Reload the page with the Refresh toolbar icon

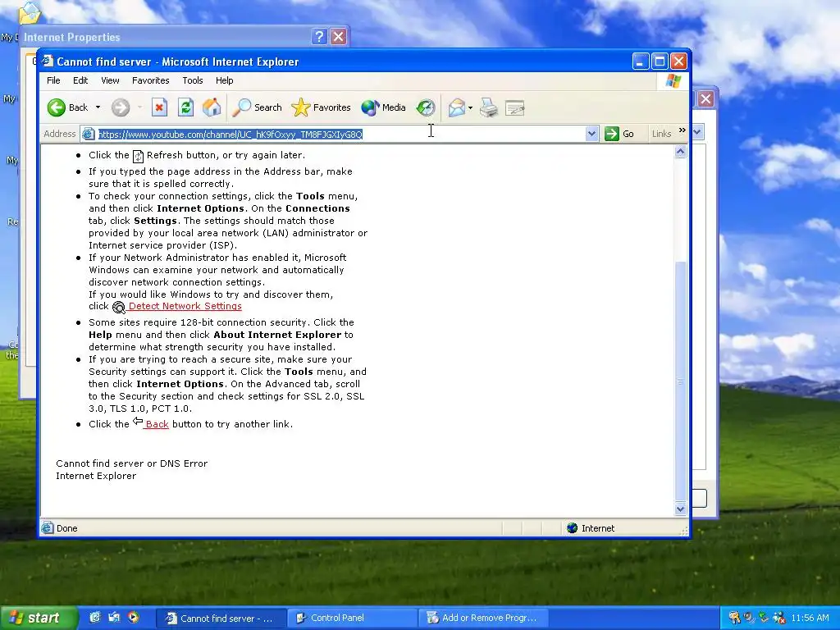coord(185,107)
